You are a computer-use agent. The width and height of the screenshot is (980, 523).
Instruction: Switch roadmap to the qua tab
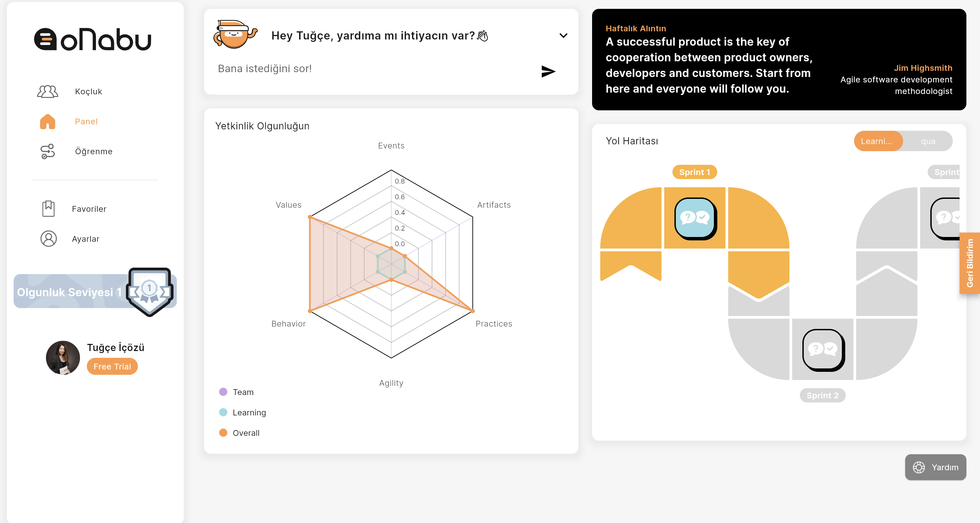click(x=928, y=141)
